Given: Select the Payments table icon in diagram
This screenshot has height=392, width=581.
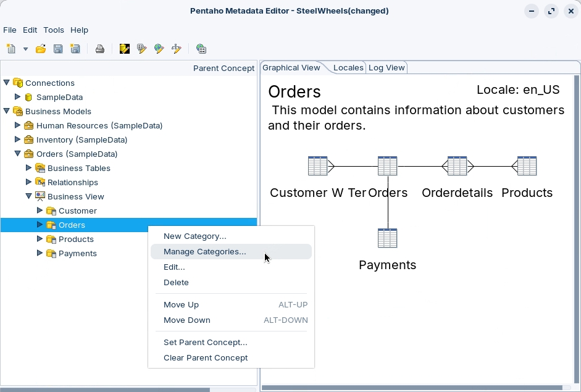Looking at the screenshot, I should (x=387, y=238).
